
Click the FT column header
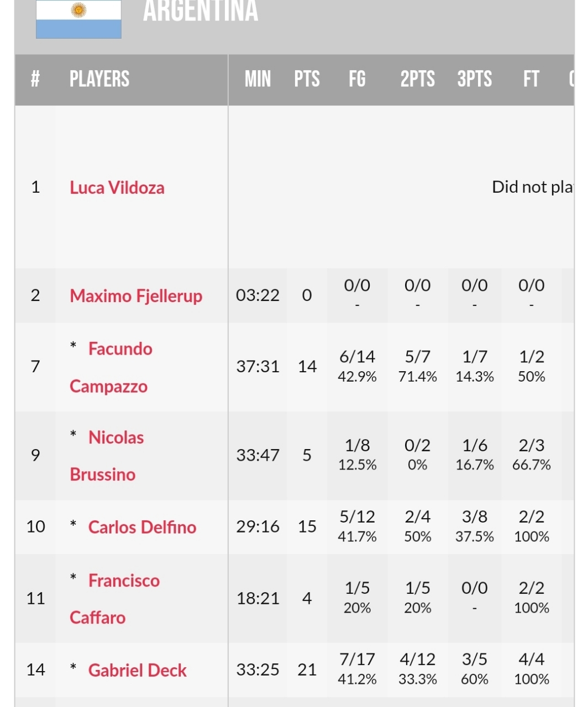pyautogui.click(x=531, y=79)
